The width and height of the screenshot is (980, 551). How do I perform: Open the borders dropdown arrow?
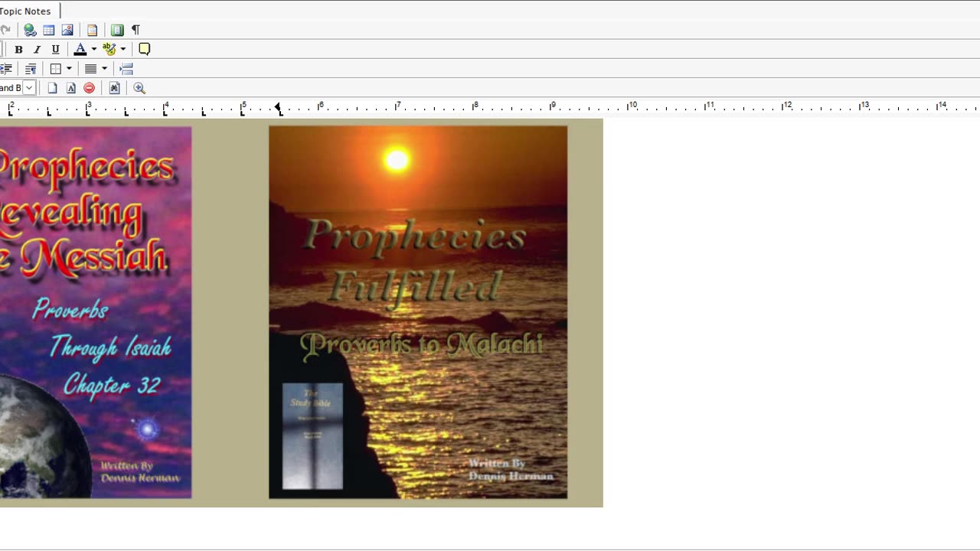pos(69,69)
